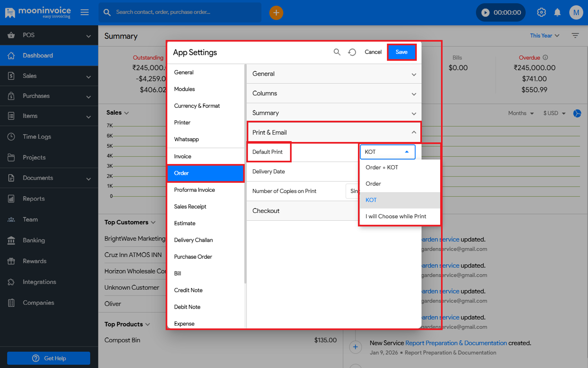Select 'Order + KOT' from dropdown list

coord(382,167)
